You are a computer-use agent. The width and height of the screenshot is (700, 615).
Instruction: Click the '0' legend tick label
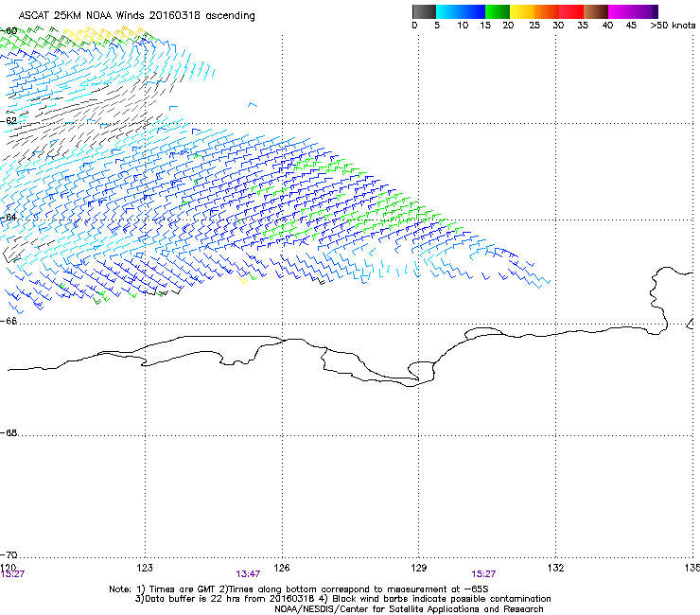pos(414,26)
